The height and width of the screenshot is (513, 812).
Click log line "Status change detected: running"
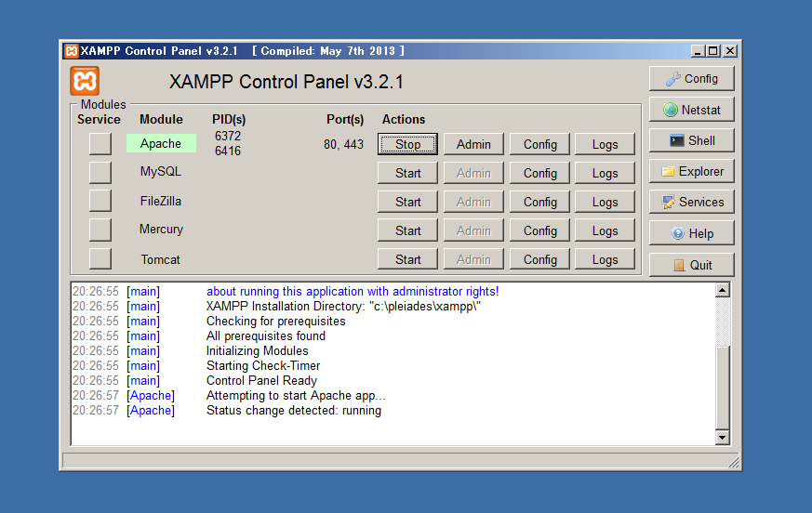pos(294,411)
